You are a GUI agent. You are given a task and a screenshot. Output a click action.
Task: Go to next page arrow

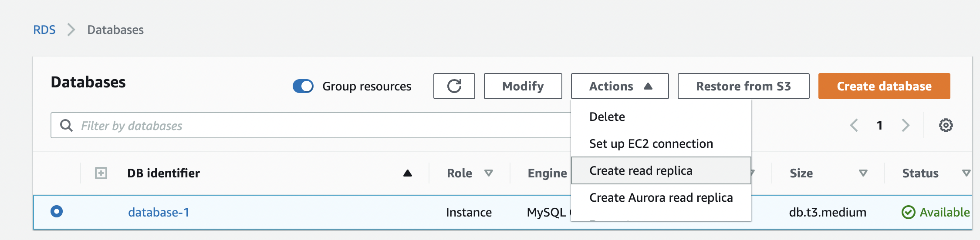(x=906, y=126)
